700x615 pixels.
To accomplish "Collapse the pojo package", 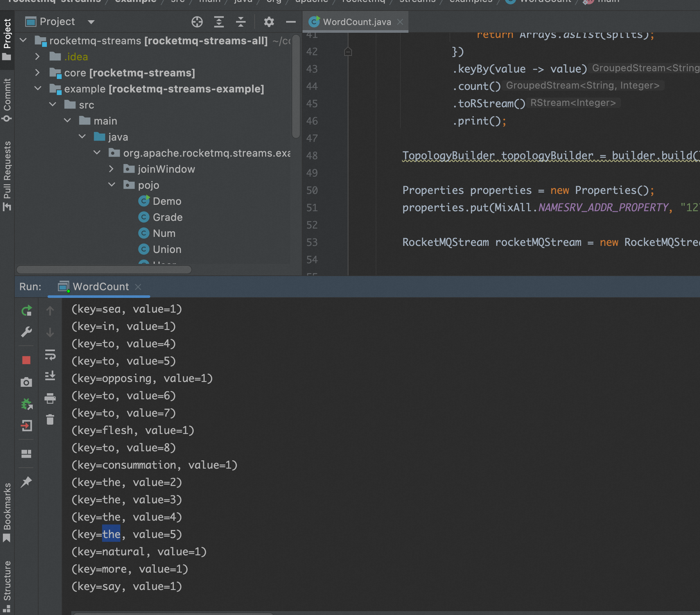I will click(x=112, y=185).
